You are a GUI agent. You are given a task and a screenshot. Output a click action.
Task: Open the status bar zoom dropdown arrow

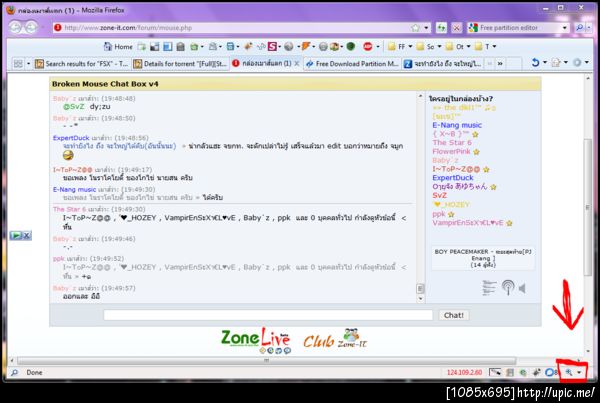click(579, 372)
